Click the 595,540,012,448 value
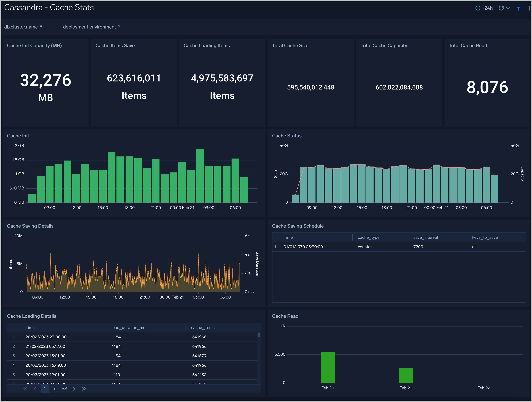 (310, 87)
